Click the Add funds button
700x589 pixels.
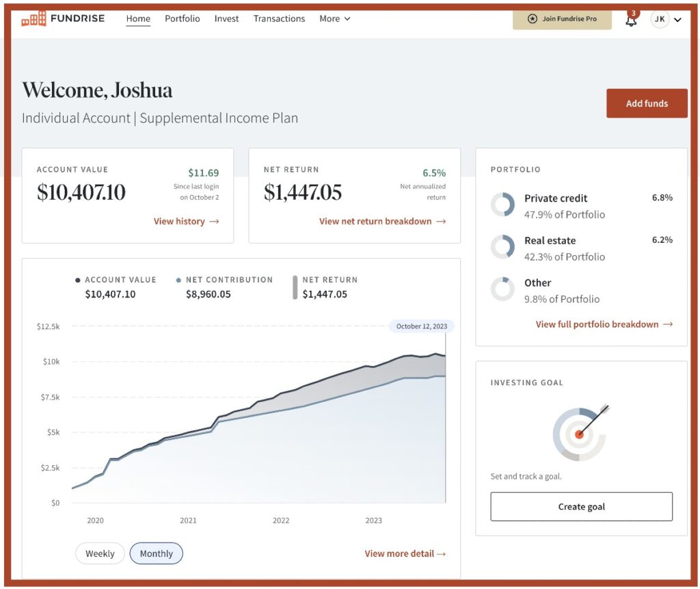click(x=647, y=103)
